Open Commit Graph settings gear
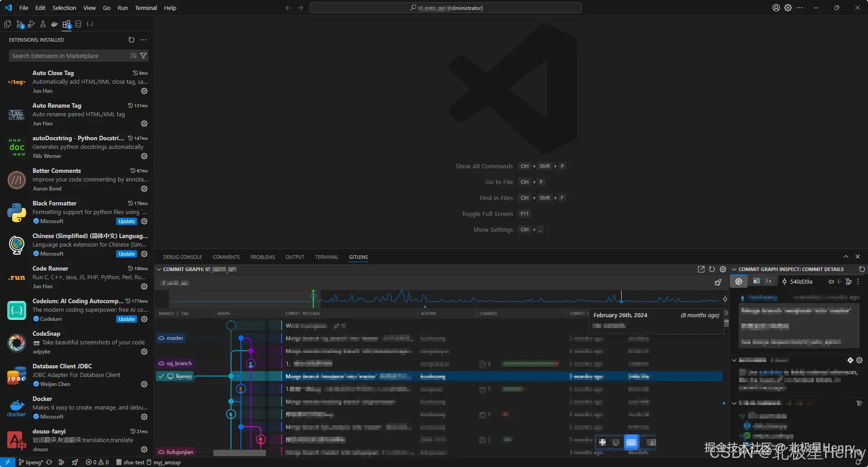The image size is (868, 467). [x=723, y=269]
